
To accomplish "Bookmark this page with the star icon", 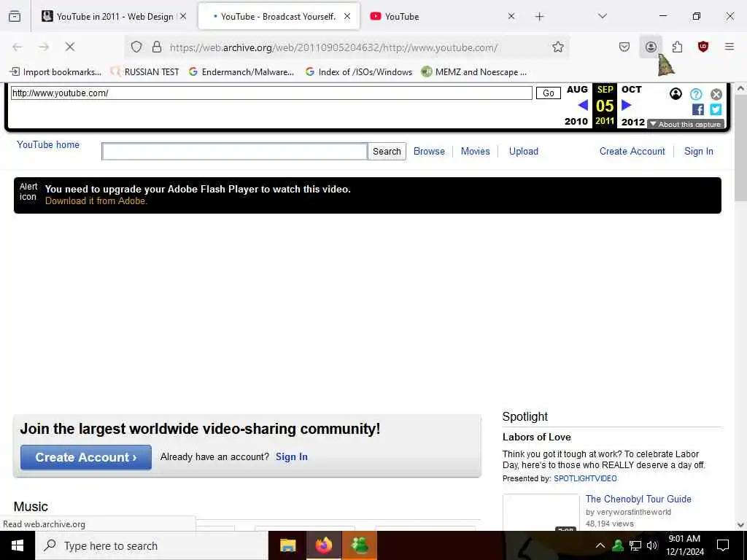I will tap(558, 47).
